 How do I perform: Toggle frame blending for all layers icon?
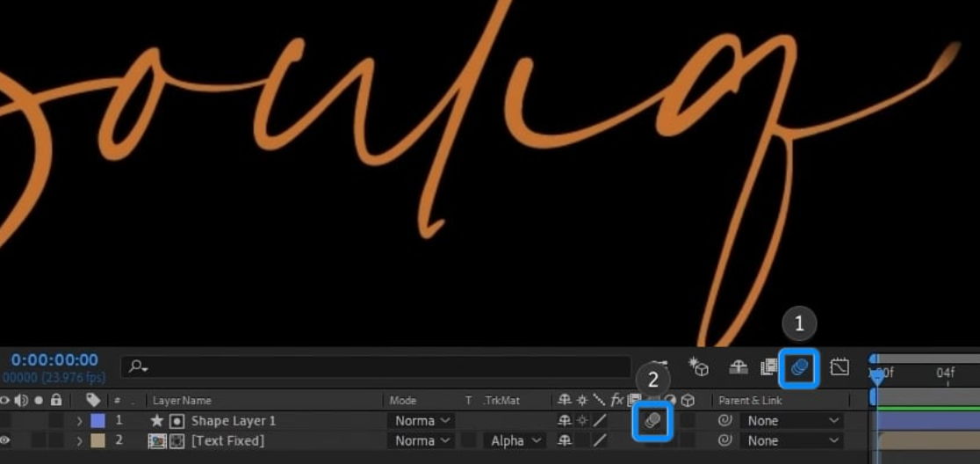coord(768,367)
